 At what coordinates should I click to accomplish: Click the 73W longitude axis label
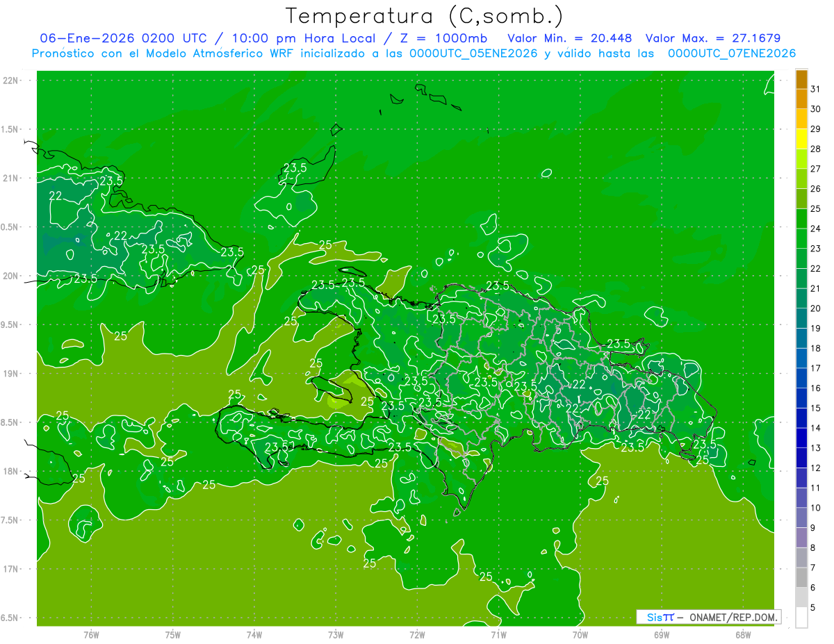(336, 635)
